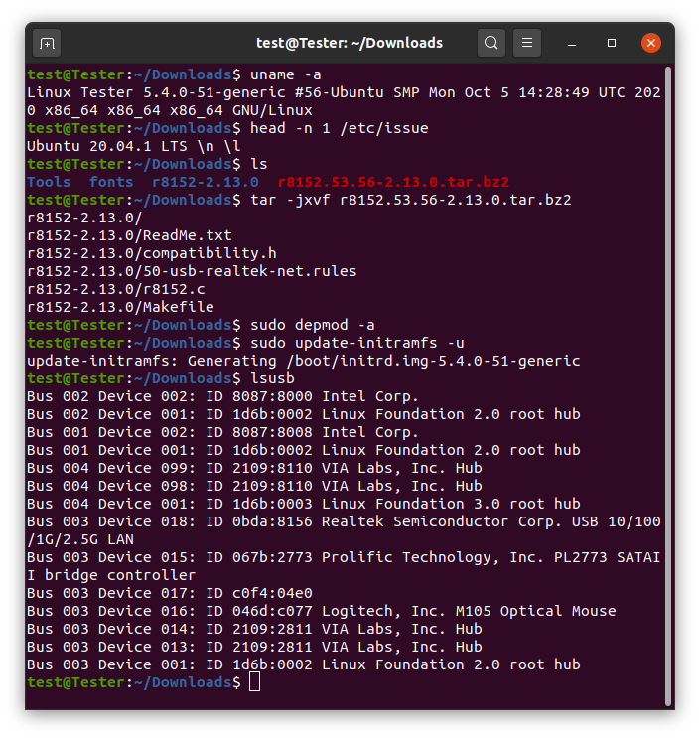This screenshot has width=700, height=738.
Task: Click the '/1G/2.5G LAN' wrapped text
Action: click(80, 539)
